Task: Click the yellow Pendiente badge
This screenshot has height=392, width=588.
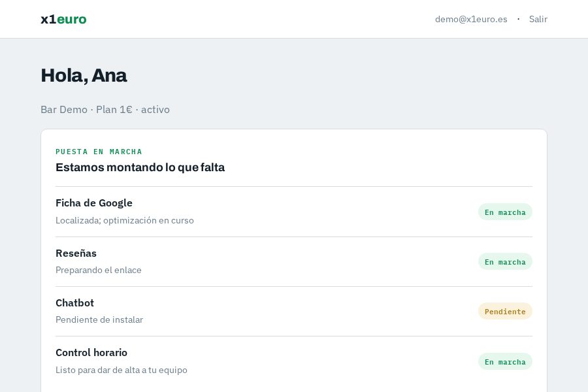Action: [x=505, y=312]
